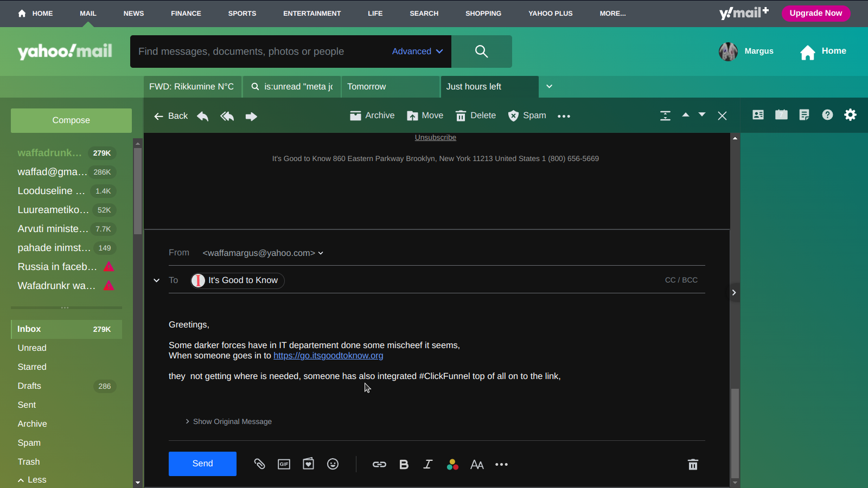Screen dimensions: 868x488
Task: Click the Unsubscribe link
Action: pos(435,138)
